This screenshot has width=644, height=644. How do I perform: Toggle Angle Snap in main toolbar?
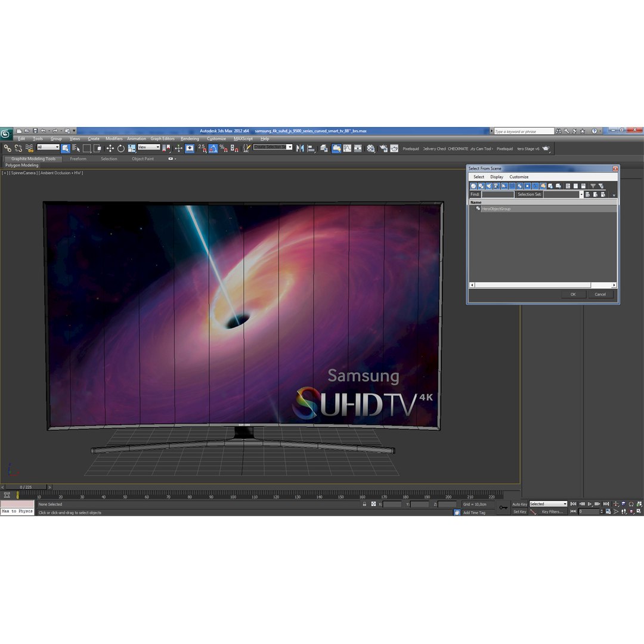[213, 148]
